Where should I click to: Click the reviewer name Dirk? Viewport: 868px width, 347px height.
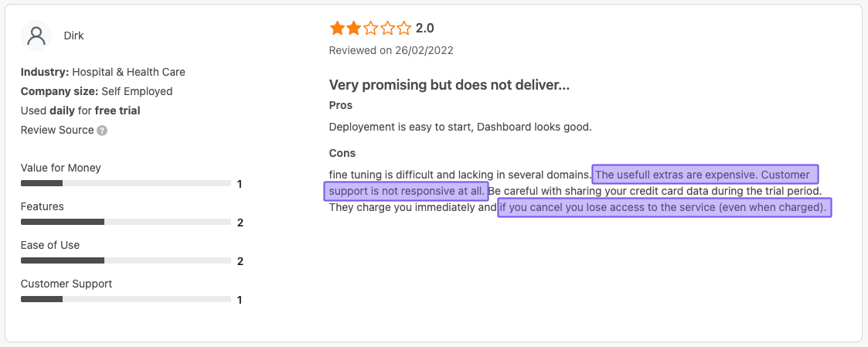click(73, 36)
